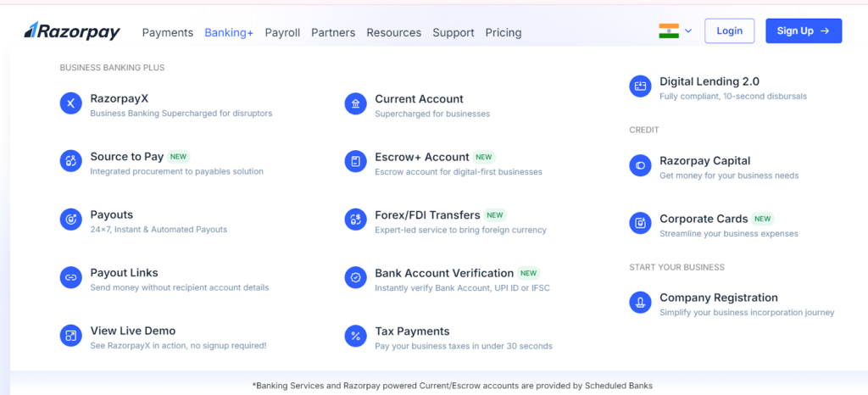Open the Payouts link
Viewport: 868px width, 395px height.
[x=112, y=214]
